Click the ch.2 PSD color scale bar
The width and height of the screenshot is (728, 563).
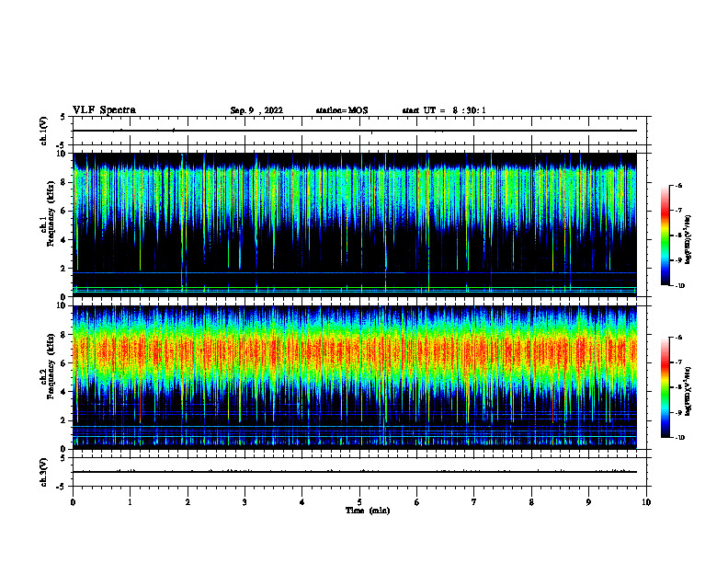pos(665,387)
